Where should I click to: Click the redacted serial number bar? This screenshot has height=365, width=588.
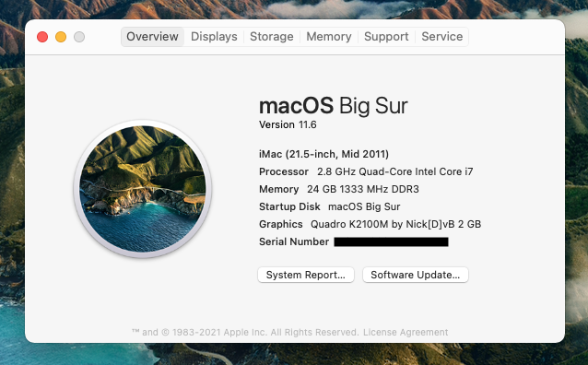click(391, 242)
